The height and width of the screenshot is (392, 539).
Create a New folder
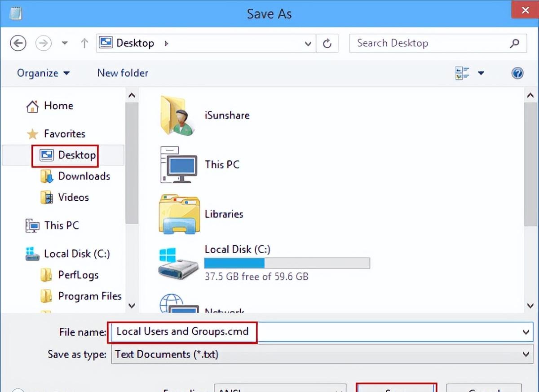point(123,73)
